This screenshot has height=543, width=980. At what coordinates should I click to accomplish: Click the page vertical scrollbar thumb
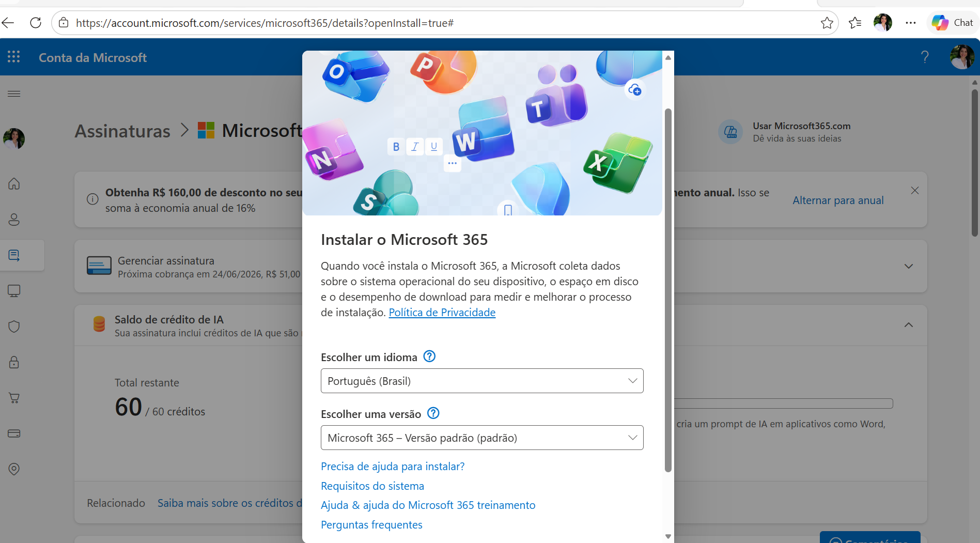tap(974, 163)
